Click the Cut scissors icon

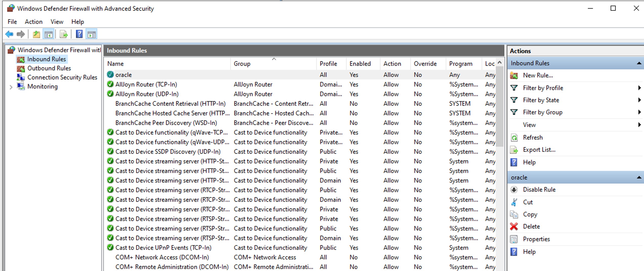(x=514, y=202)
